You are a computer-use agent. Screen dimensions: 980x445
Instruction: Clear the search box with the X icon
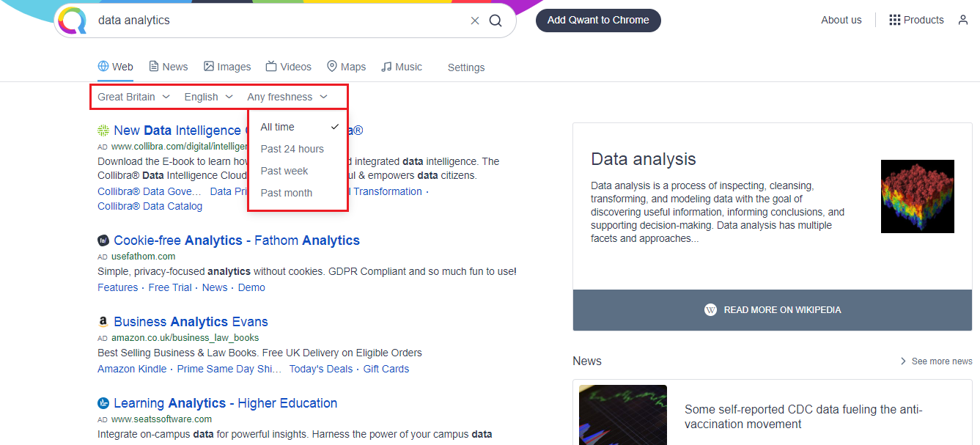(475, 21)
